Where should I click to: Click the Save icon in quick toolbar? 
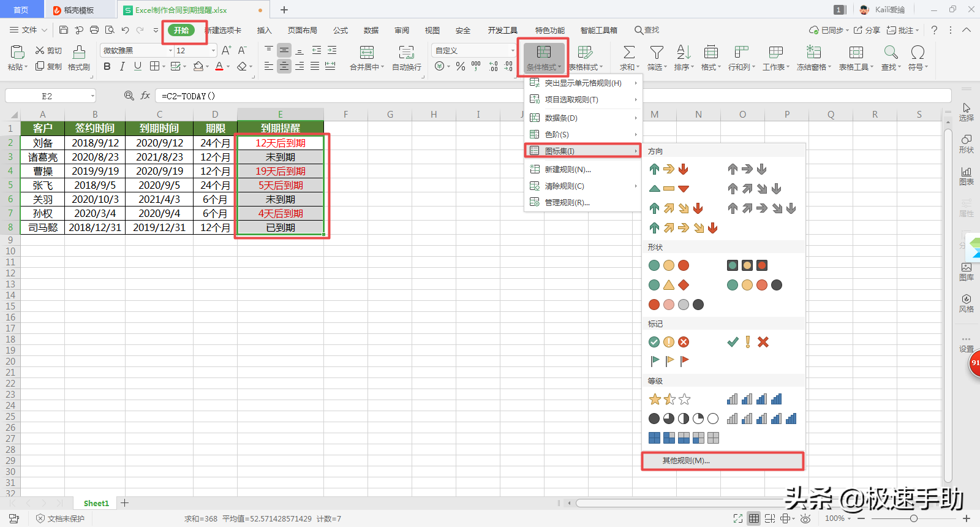click(64, 30)
